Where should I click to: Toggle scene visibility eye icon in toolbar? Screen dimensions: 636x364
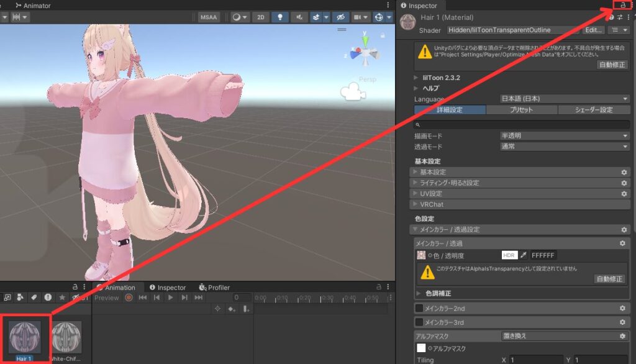tap(340, 17)
